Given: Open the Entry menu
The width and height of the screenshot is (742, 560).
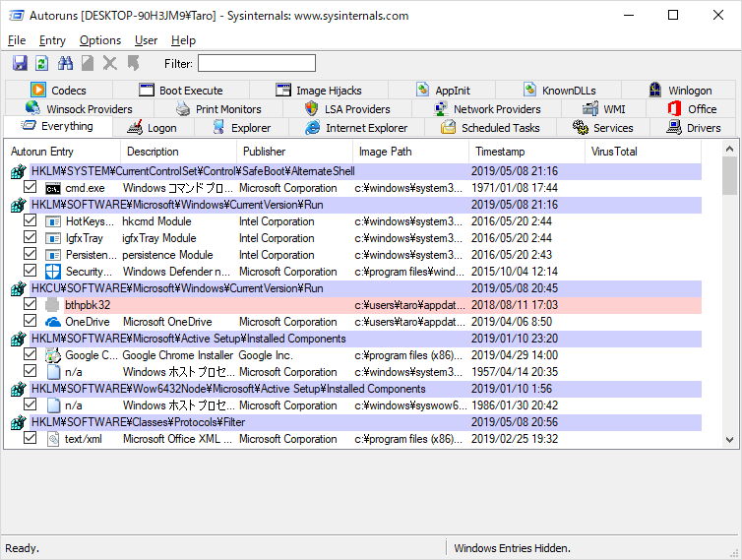Looking at the screenshot, I should 52,40.
